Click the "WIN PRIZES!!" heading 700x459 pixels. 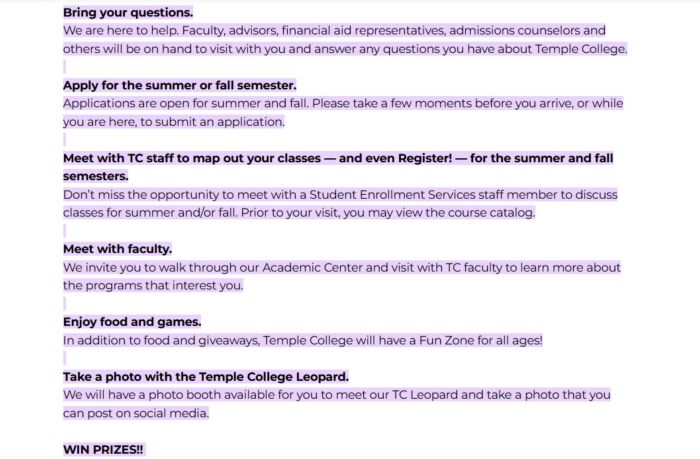tap(103, 449)
